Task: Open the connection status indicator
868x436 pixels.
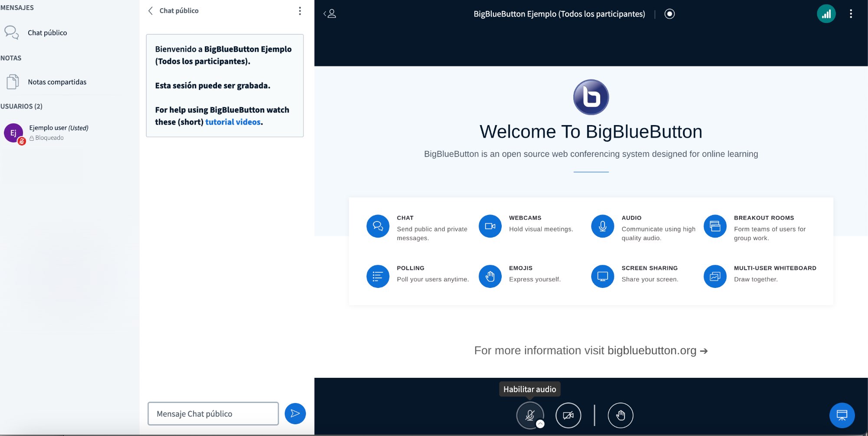Action: click(x=826, y=14)
